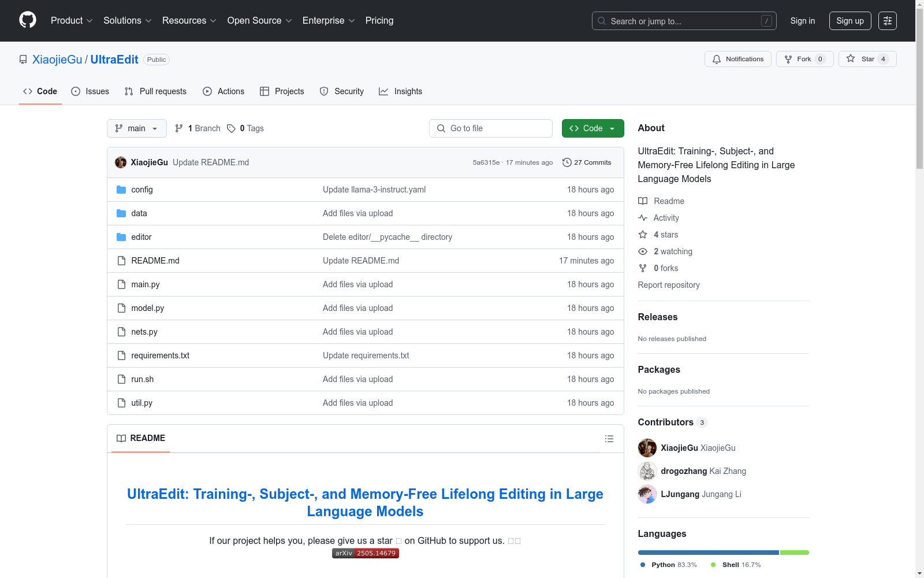
Task: Switch to the Security tab
Action: pos(342,91)
